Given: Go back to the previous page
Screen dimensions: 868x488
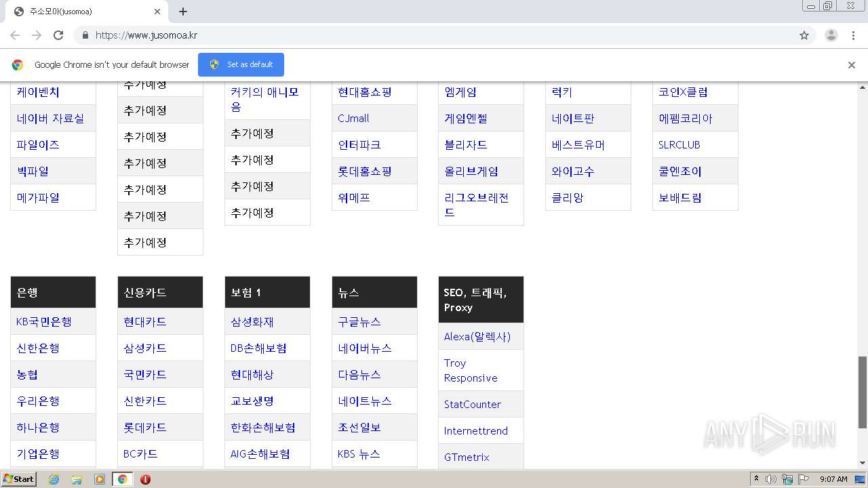Looking at the screenshot, I should pos(15,35).
